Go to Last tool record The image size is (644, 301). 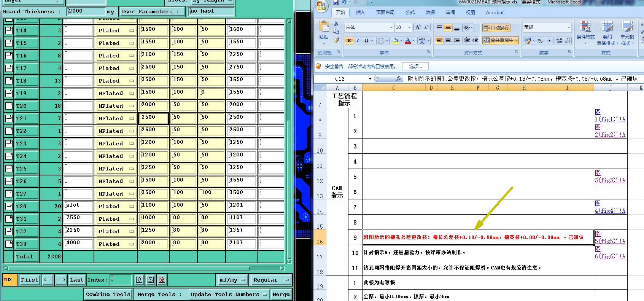click(x=77, y=280)
